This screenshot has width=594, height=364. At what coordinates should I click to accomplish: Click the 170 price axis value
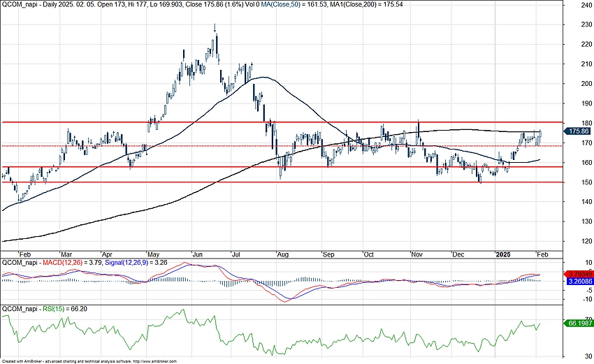coord(586,143)
